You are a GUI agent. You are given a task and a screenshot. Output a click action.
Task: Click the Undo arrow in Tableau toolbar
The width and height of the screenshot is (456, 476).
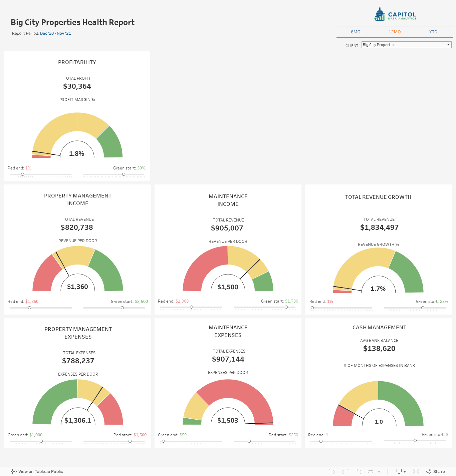332,471
